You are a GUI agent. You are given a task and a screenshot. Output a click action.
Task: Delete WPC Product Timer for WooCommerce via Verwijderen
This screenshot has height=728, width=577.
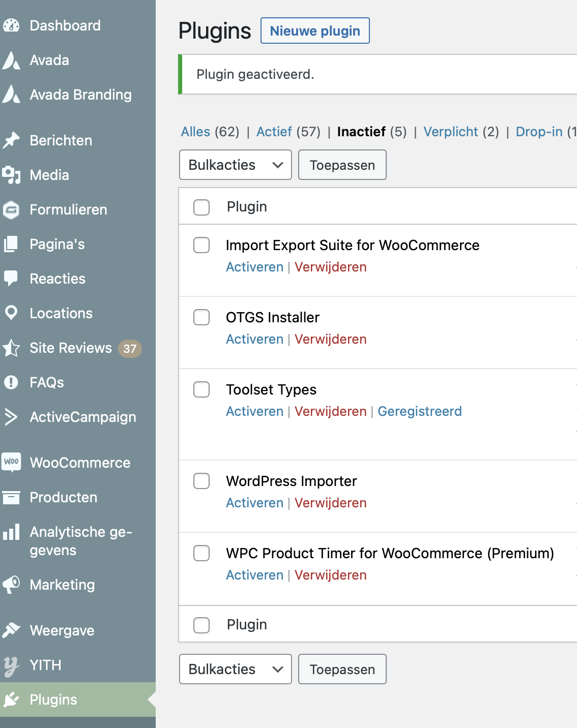330,575
